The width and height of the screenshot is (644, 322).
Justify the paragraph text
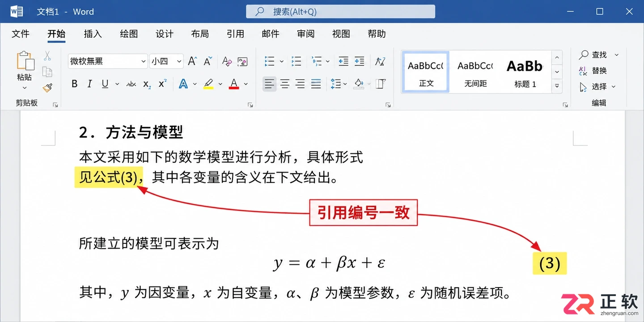[316, 84]
